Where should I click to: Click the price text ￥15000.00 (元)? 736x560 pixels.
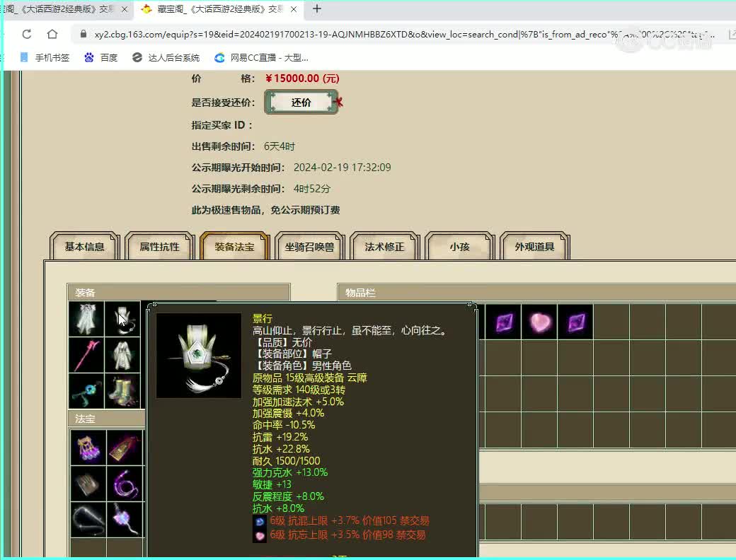[301, 78]
